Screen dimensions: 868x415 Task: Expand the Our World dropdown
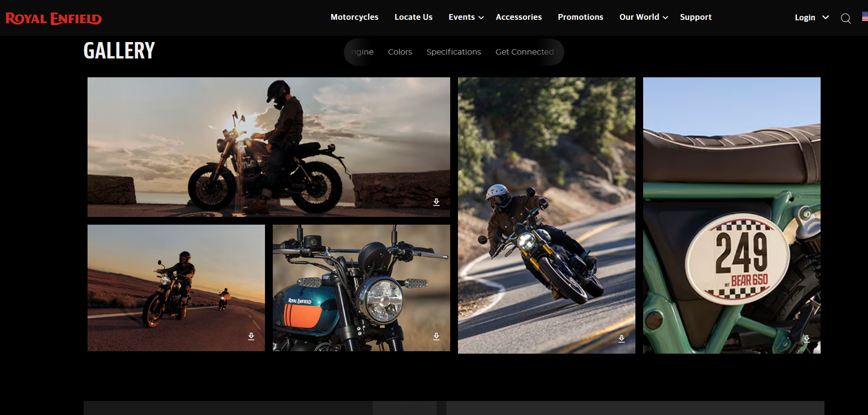click(x=644, y=17)
